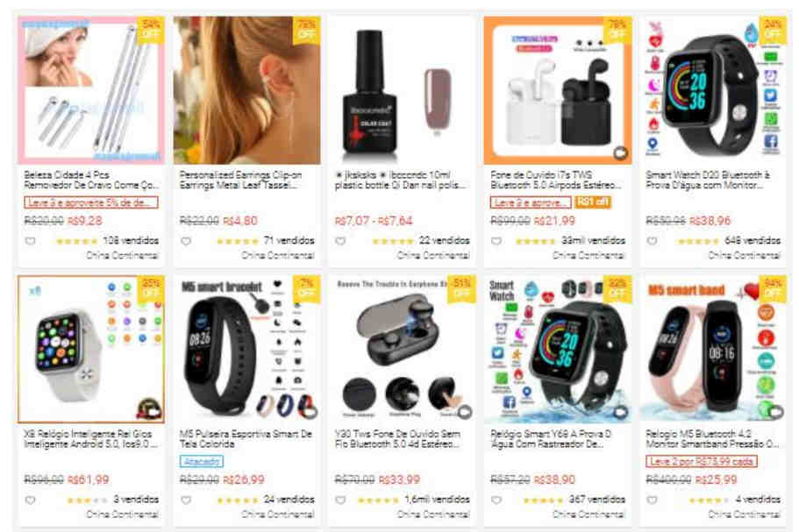
Task: Favorite the blackhead remover kit with heart icon
Action: click(x=31, y=241)
